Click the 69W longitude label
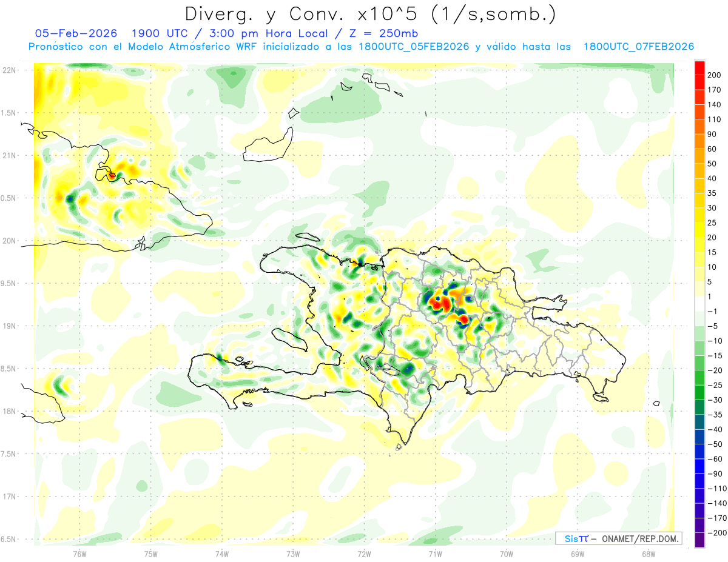Image resolution: width=728 pixels, height=562 pixels. click(578, 553)
